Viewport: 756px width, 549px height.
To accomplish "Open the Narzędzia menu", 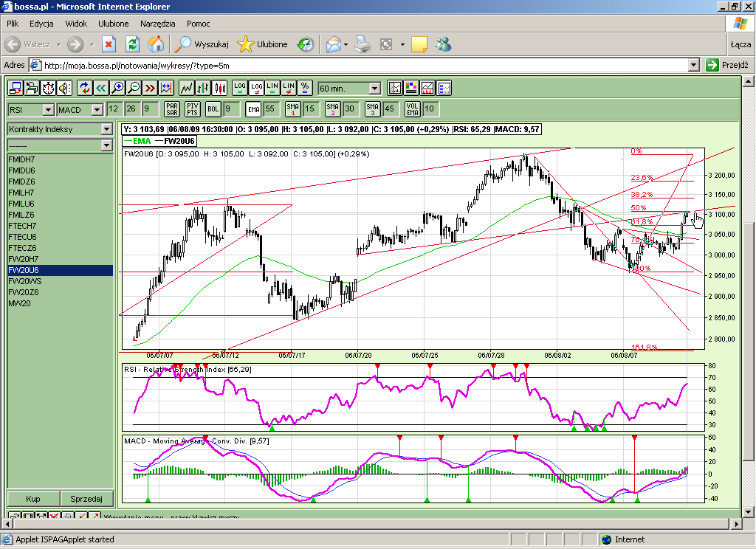I will click(157, 24).
